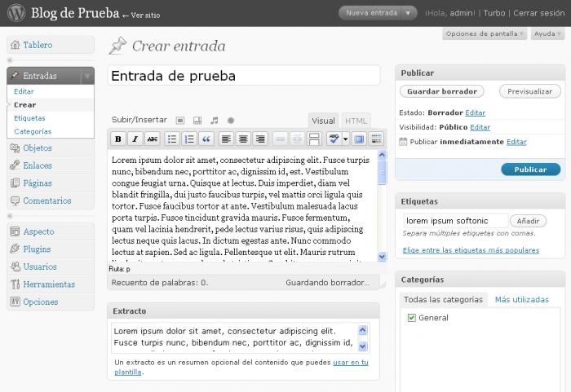Click Guardar borrador button

pyautogui.click(x=442, y=91)
